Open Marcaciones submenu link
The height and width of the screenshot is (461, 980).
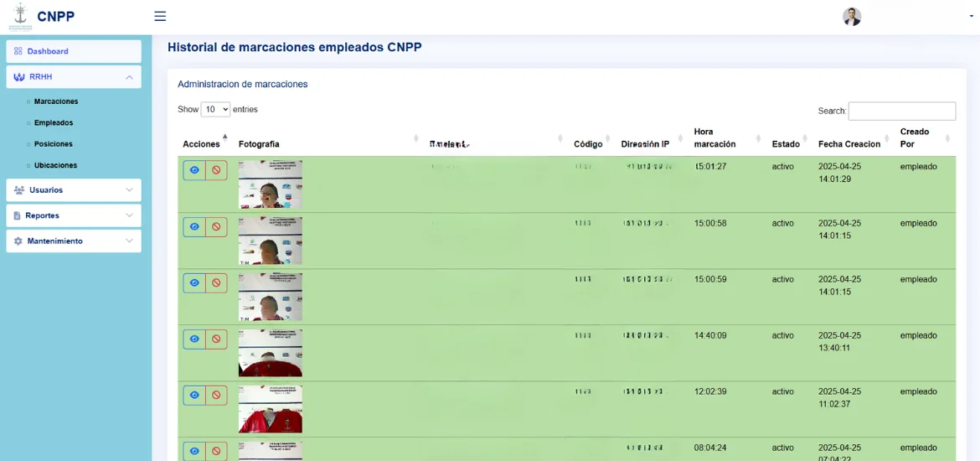click(56, 101)
